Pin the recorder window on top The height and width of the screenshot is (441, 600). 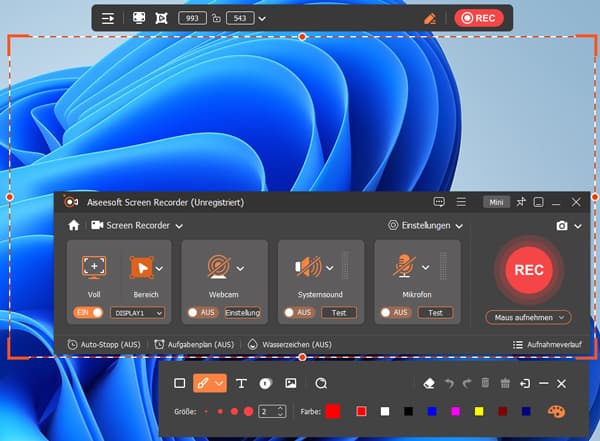(521, 202)
